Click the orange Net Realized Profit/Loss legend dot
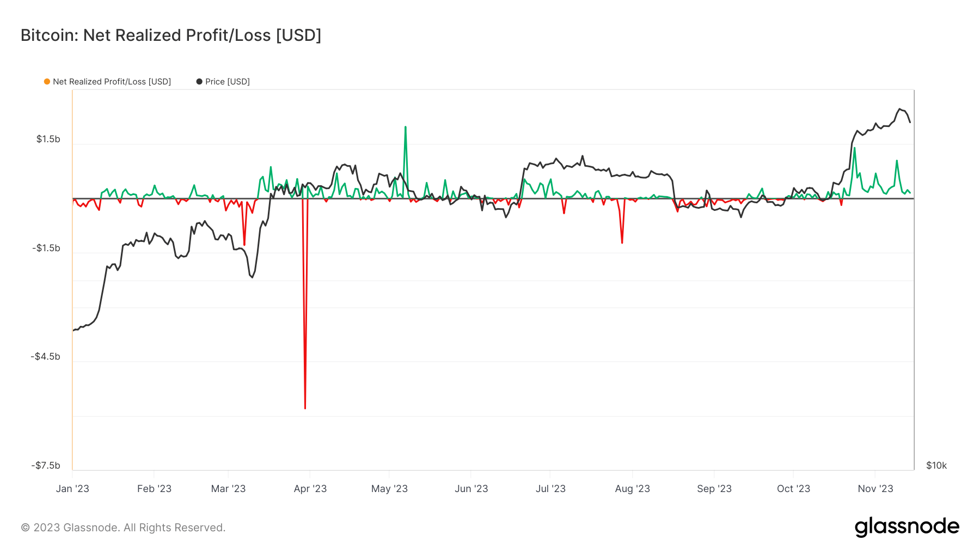 tap(47, 82)
